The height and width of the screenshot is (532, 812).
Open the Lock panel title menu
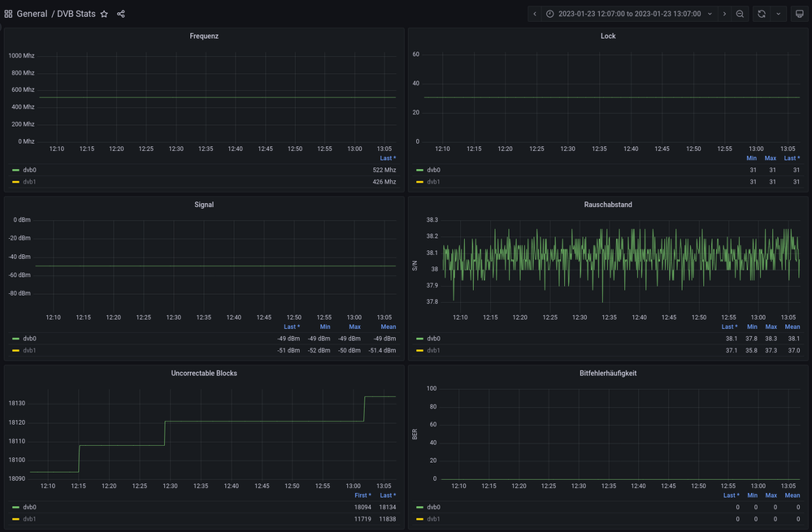click(x=608, y=37)
